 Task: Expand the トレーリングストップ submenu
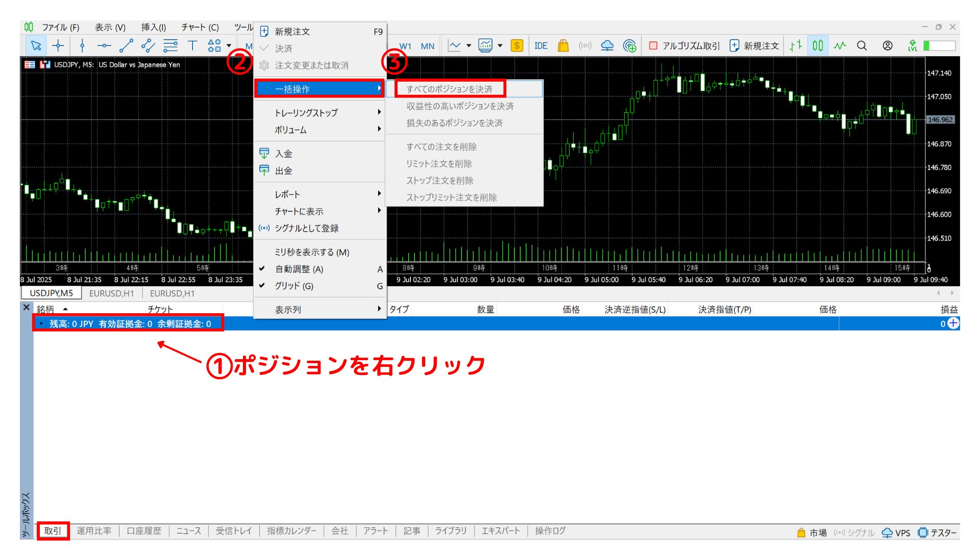305,113
